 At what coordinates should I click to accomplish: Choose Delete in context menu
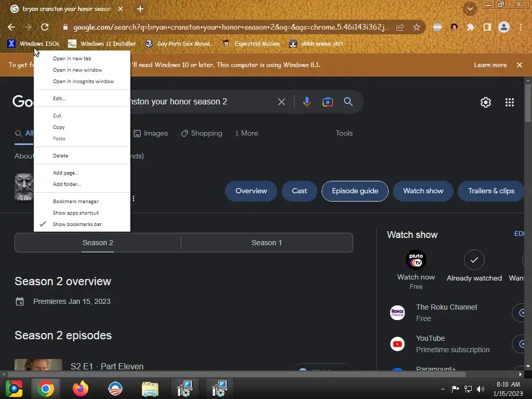tap(82, 155)
